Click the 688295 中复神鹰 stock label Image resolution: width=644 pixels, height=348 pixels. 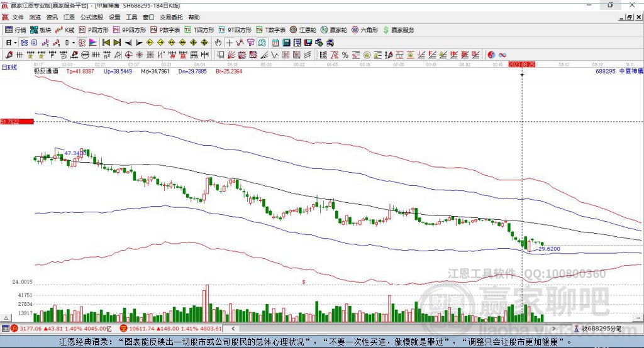(619, 71)
